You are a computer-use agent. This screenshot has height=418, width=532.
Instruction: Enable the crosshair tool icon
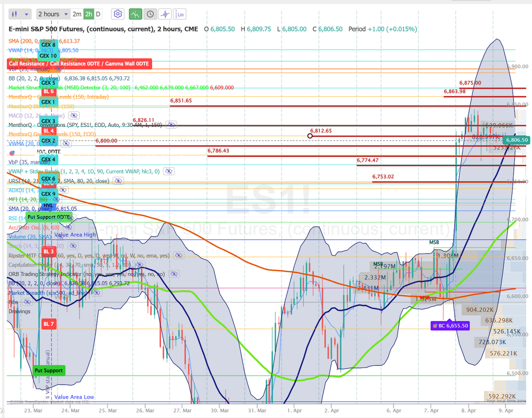165,14
